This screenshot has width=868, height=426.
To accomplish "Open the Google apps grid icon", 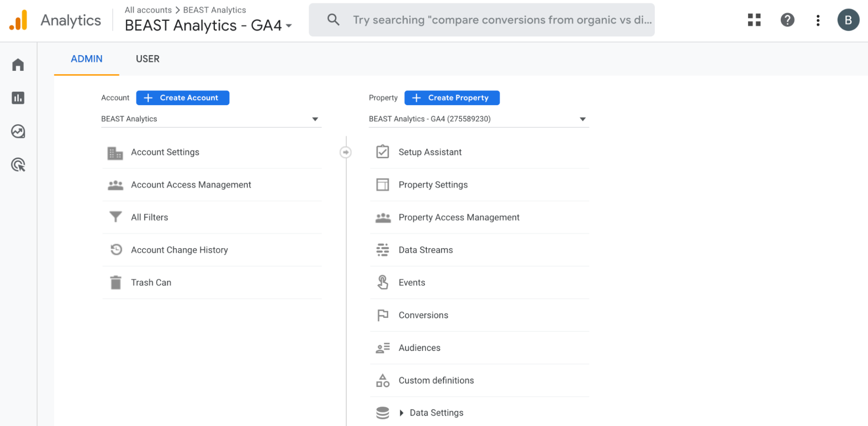I will (754, 20).
